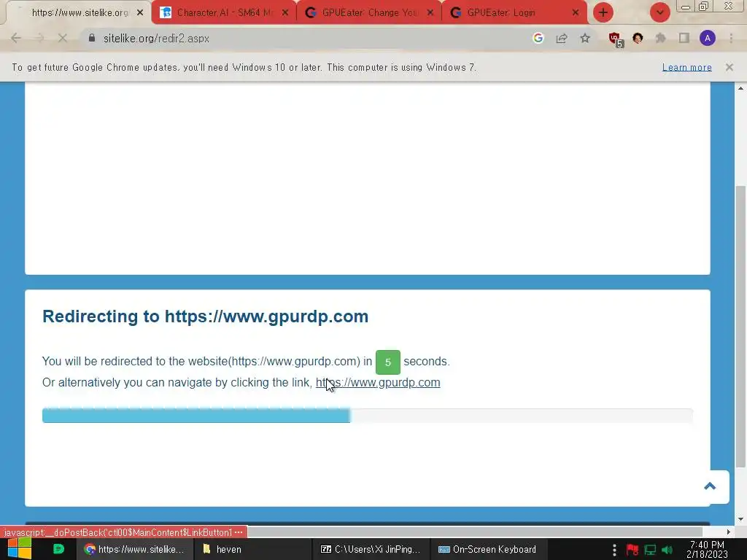Click the volume speaker tray icon
Screen dimensions: 747x560
(667, 550)
